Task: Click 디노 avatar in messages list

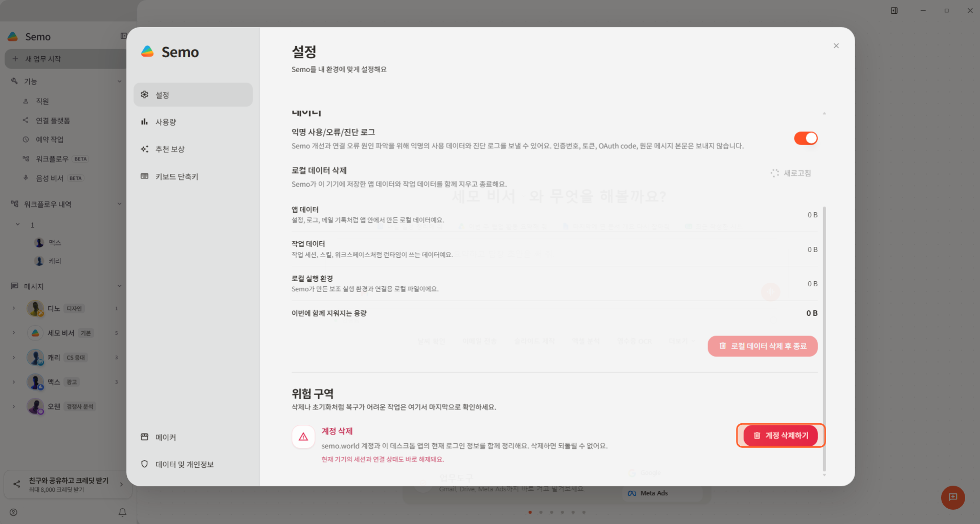Action: click(35, 308)
